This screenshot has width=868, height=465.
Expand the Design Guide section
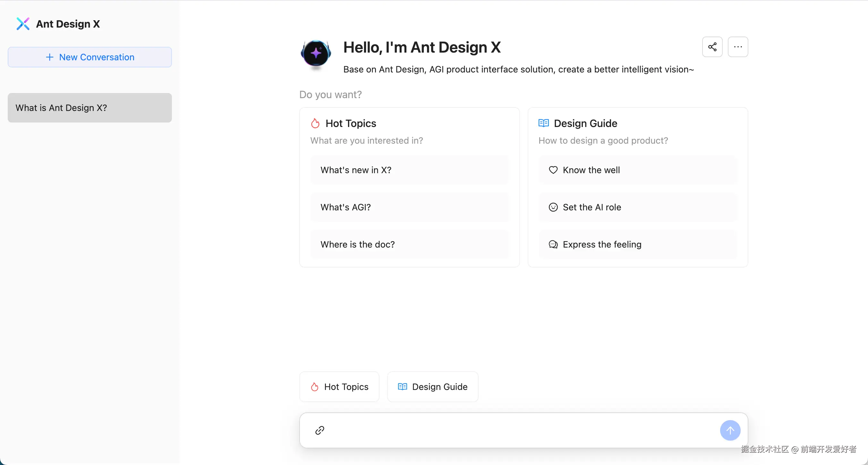tap(432, 386)
